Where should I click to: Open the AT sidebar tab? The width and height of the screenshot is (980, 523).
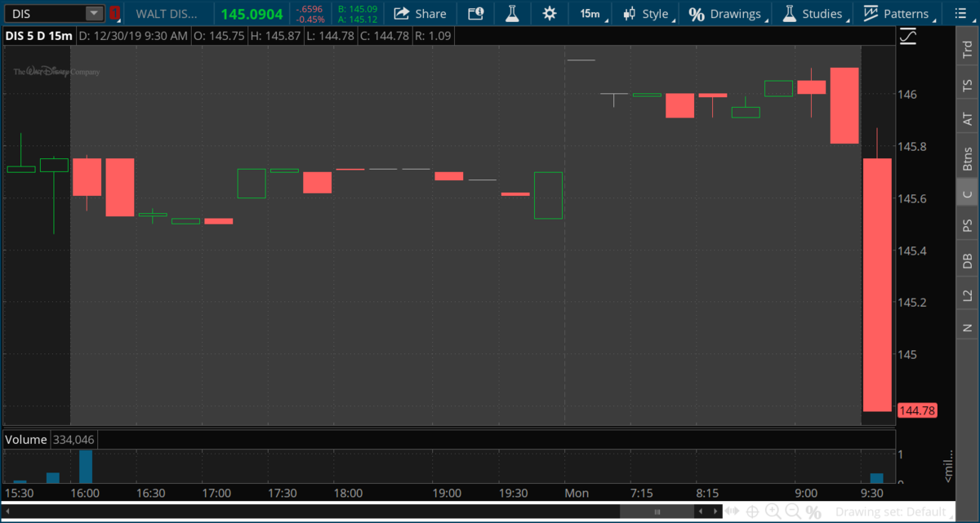point(968,119)
